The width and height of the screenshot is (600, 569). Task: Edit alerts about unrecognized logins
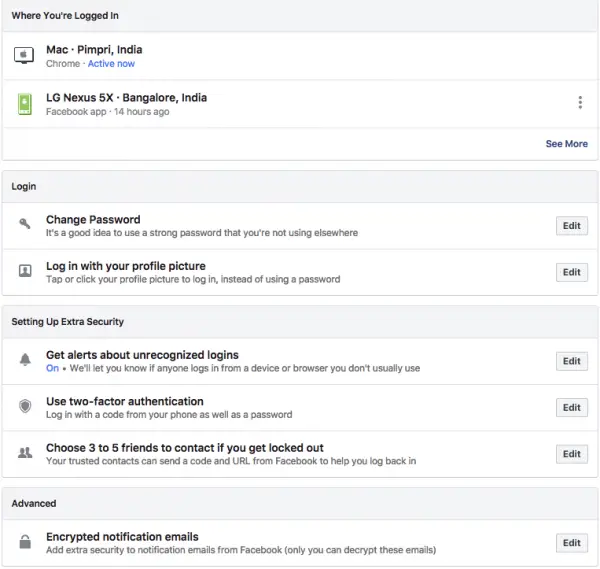[571, 361]
